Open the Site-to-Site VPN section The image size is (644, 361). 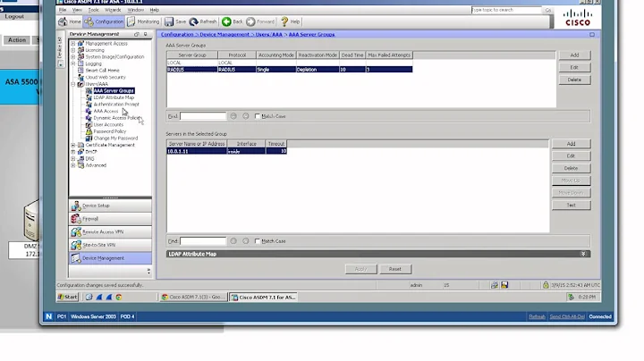tap(110, 245)
